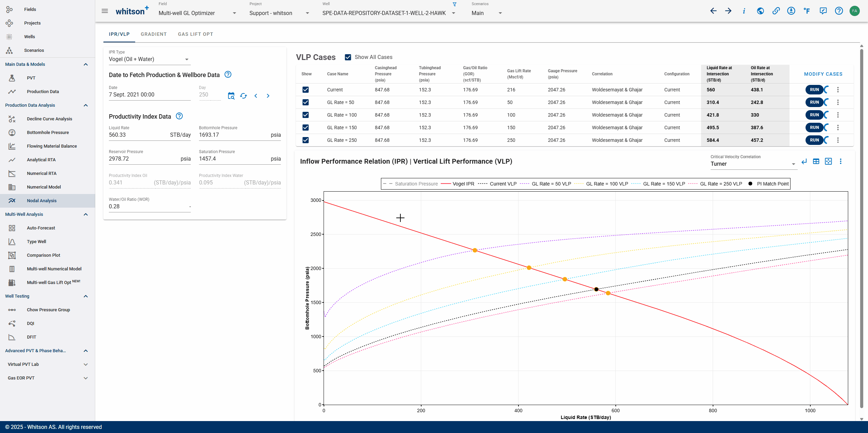Open the Well dropdown
868x433 pixels.
(389, 13)
